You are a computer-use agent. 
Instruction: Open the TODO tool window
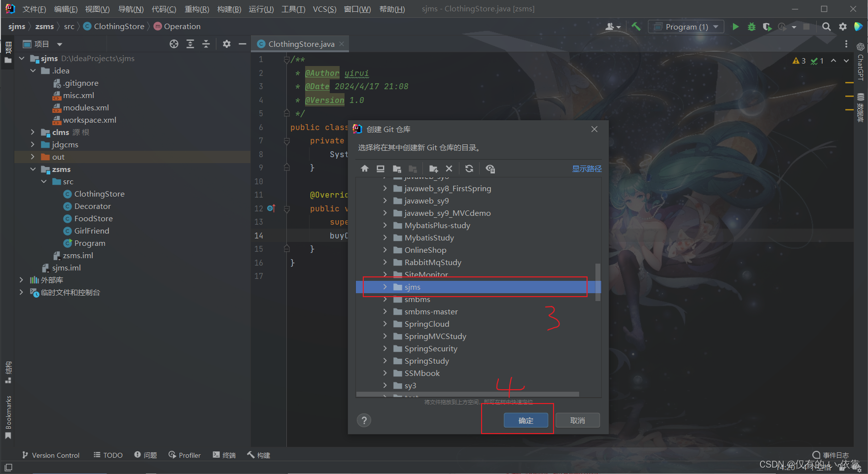tap(108, 455)
